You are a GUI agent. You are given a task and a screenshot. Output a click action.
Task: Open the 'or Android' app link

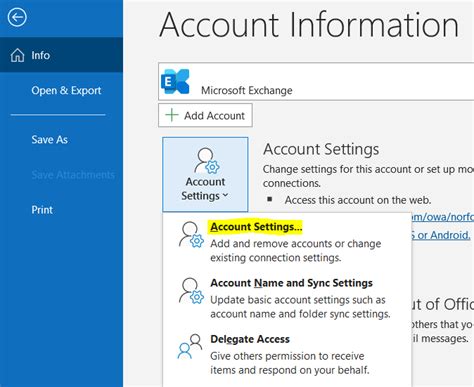click(441, 235)
